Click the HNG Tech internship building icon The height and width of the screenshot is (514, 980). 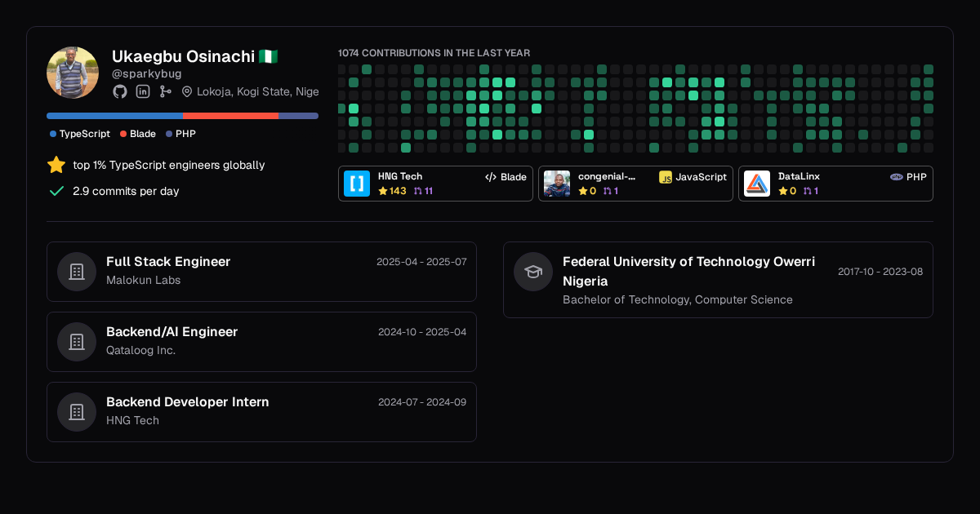77,412
